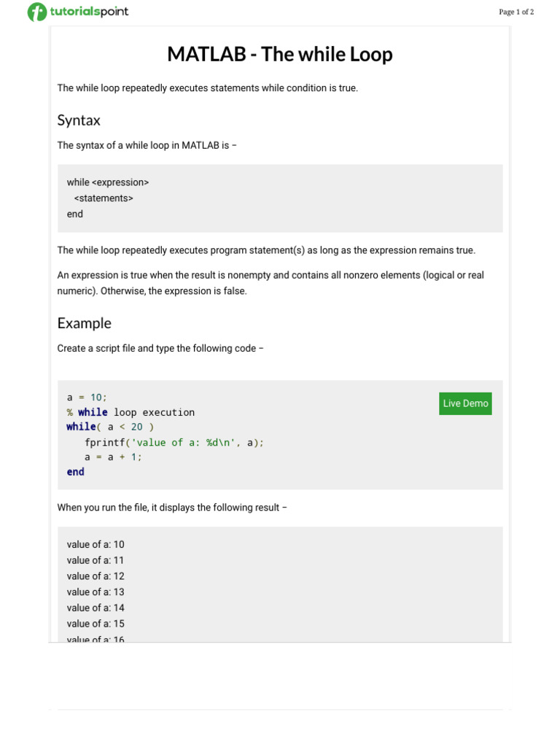Select the Example section heading

coord(84,323)
